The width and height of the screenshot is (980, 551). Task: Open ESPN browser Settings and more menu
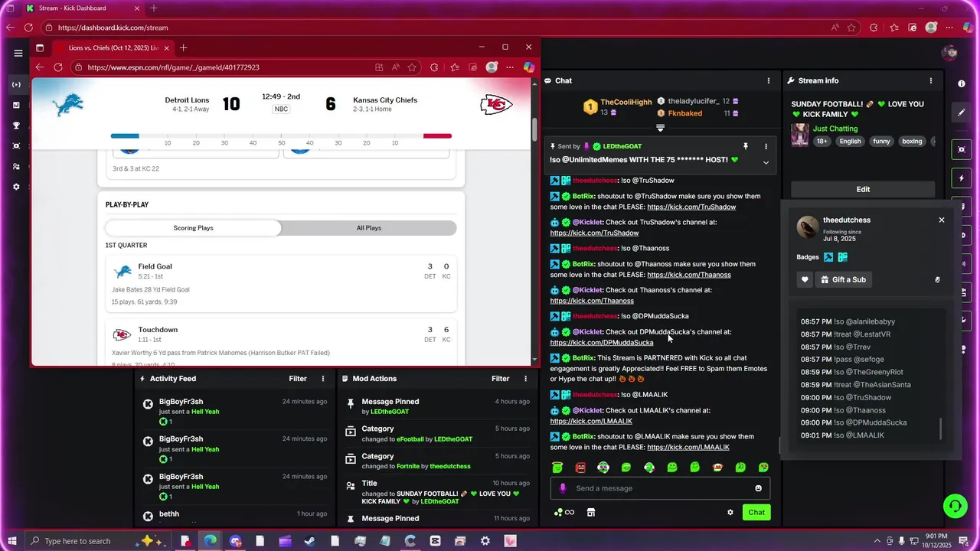coord(509,67)
